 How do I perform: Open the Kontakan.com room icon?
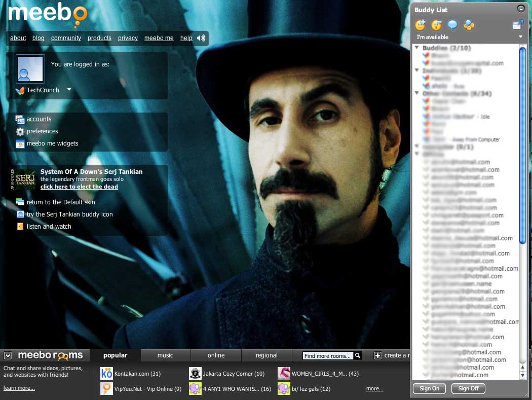coord(106,374)
